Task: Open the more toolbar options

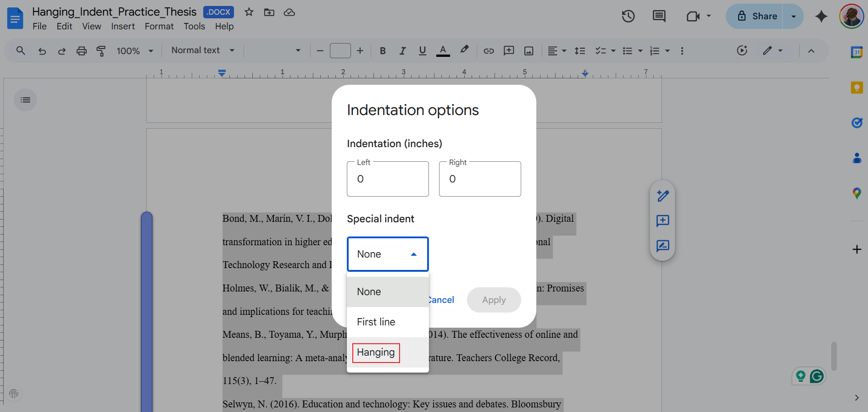Action: pyautogui.click(x=682, y=51)
